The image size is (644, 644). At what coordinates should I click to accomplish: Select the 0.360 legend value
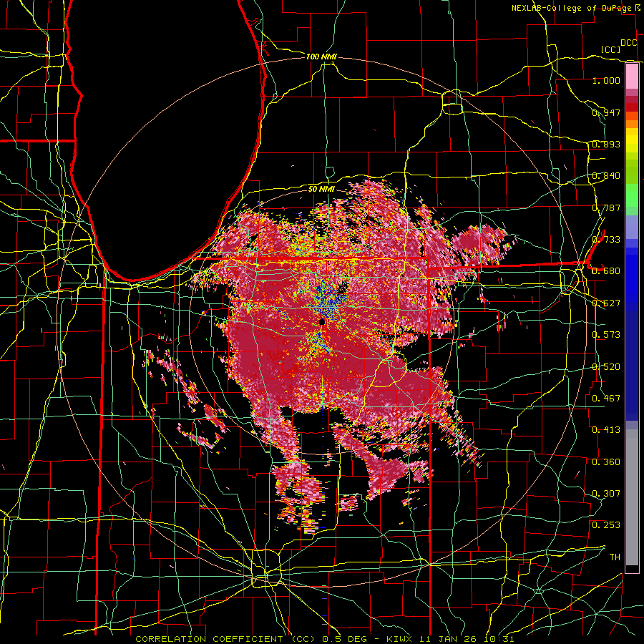click(x=606, y=462)
